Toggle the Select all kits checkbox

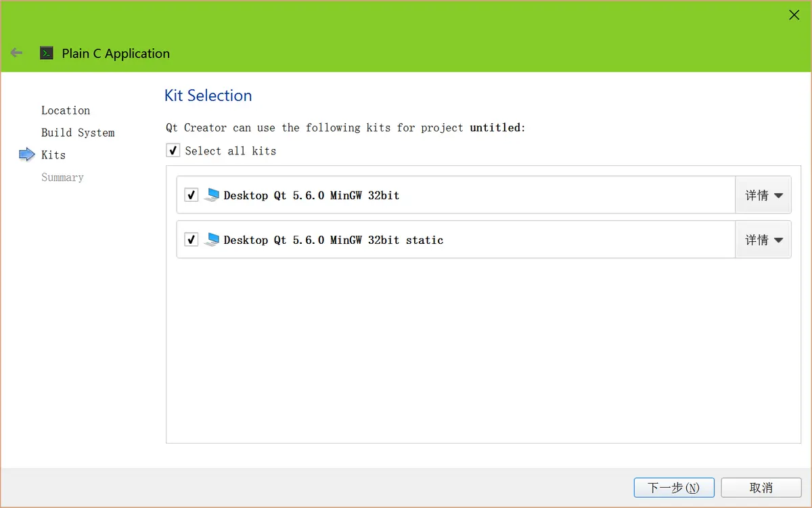coord(173,150)
